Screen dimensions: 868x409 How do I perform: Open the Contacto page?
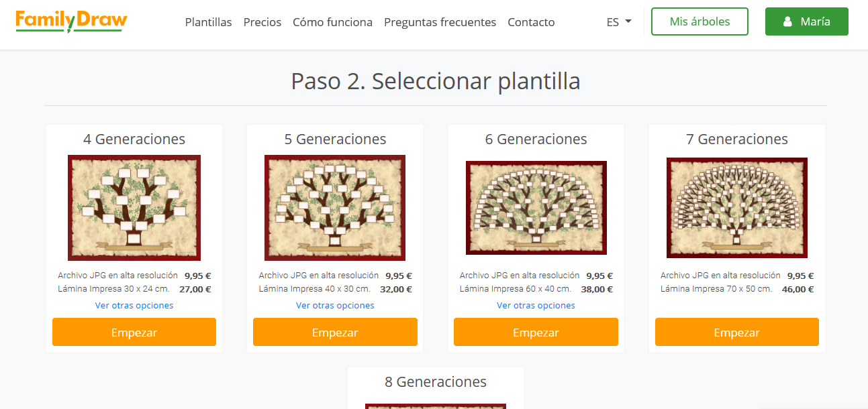coord(531,22)
